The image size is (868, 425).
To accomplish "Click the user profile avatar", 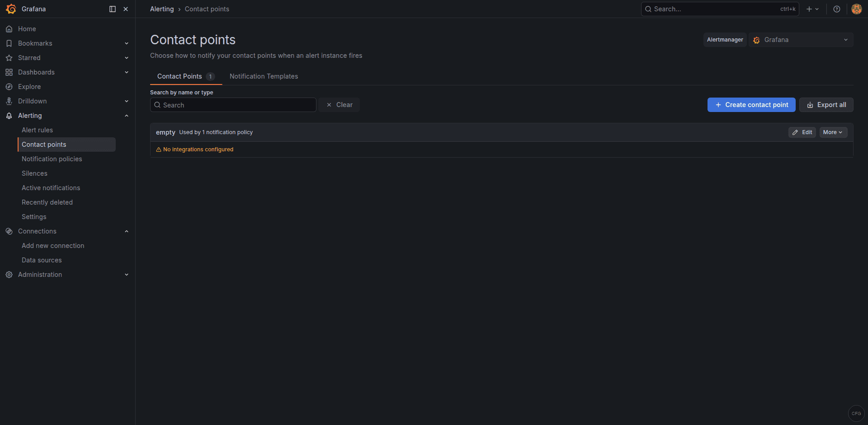I will 856,9.
